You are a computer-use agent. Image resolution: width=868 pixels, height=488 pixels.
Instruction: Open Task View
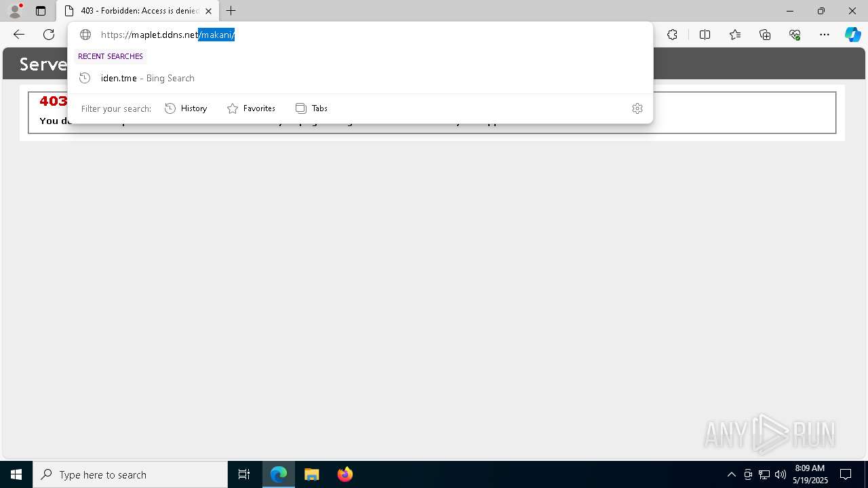pos(244,474)
